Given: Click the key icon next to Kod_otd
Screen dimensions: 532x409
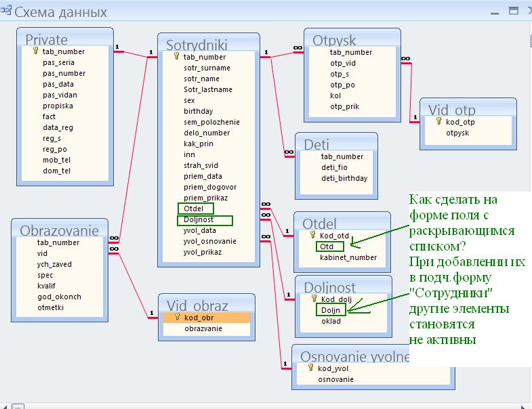Looking at the screenshot, I should coord(313,235).
